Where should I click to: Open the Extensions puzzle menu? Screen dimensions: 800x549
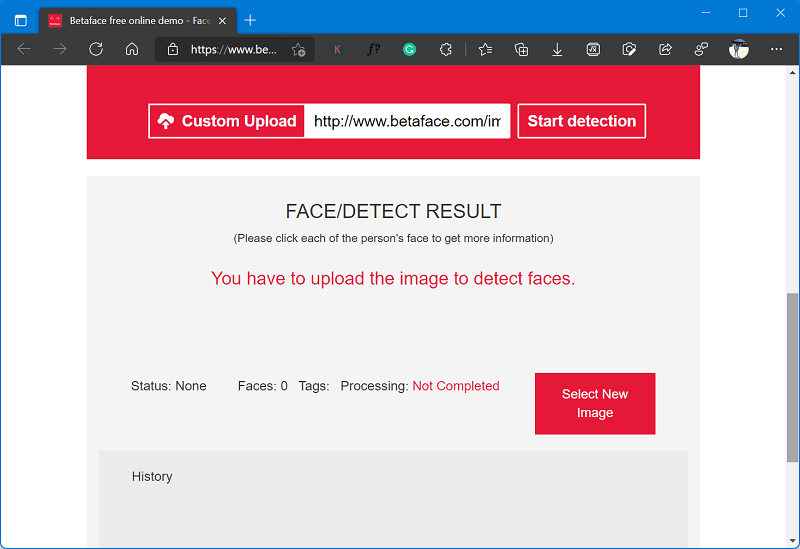pyautogui.click(x=445, y=49)
